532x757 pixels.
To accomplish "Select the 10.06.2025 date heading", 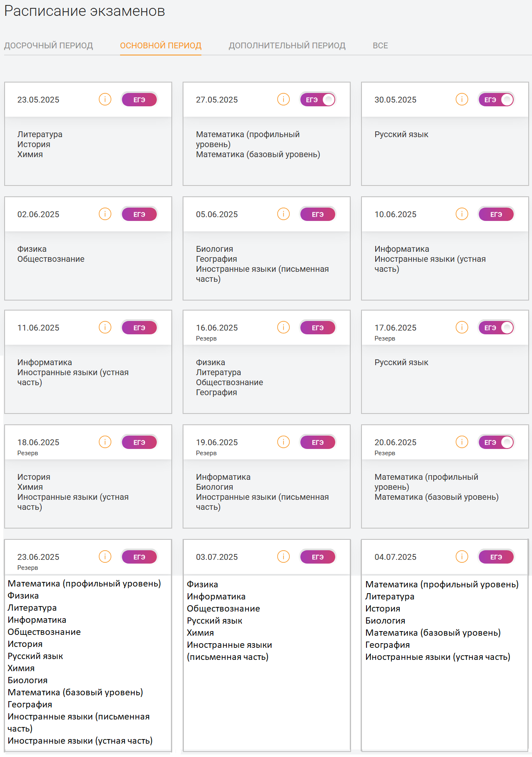I will tap(395, 214).
